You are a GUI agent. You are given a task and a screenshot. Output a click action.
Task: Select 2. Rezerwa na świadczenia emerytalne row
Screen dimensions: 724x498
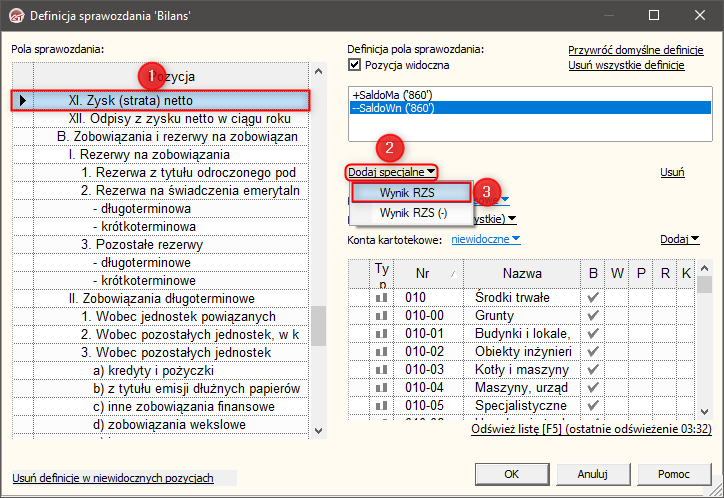pos(160,191)
